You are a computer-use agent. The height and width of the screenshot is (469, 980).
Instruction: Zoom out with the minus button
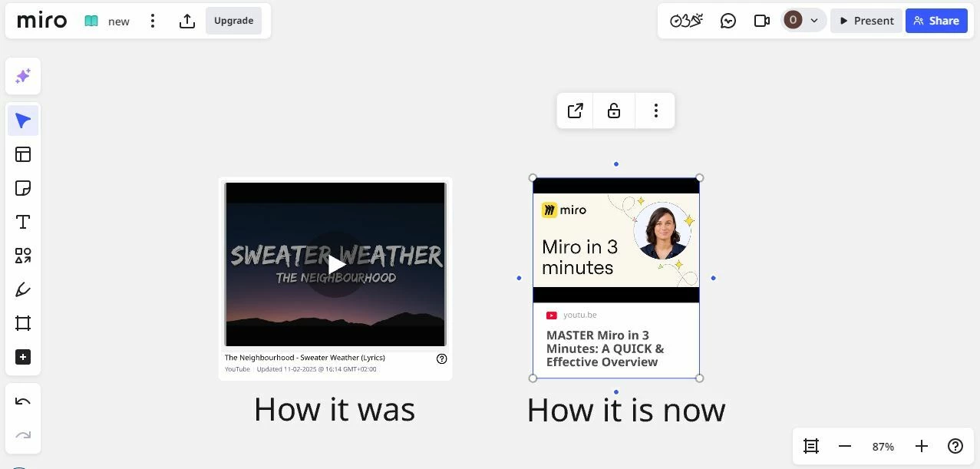[x=845, y=446]
